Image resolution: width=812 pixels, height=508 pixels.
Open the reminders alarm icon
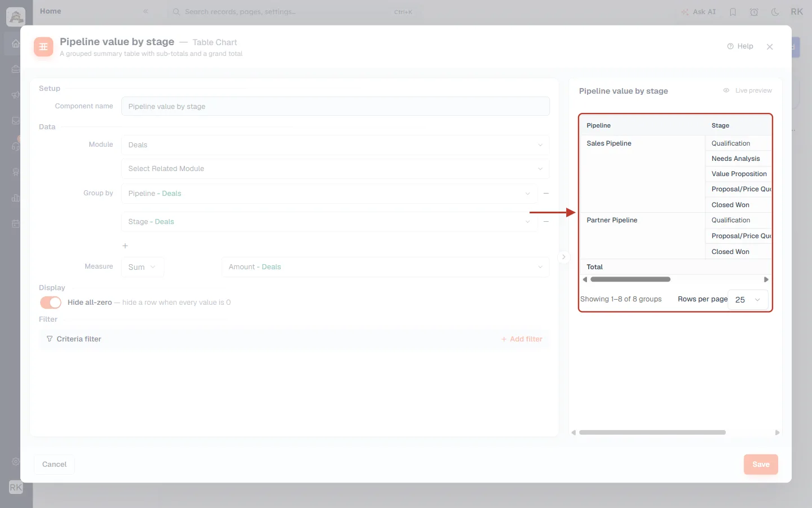(754, 12)
